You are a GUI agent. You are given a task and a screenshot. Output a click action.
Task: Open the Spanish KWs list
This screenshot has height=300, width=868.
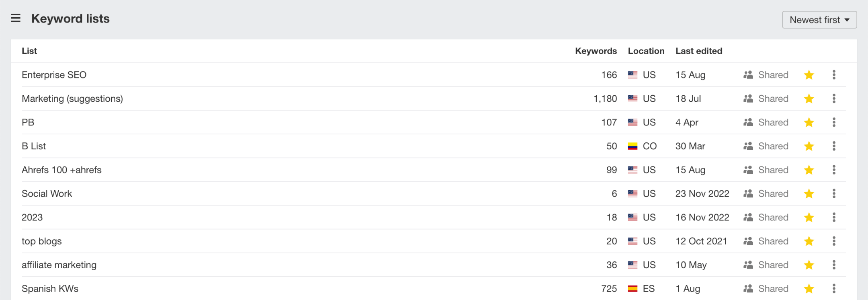[x=50, y=288]
